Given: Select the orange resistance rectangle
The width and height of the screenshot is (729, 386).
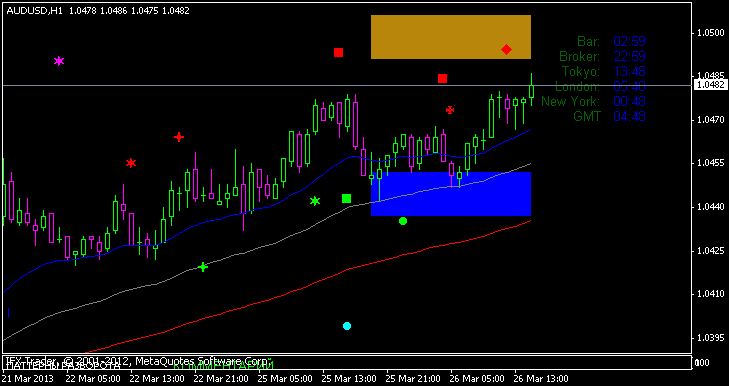Looking at the screenshot, I should pyautogui.click(x=451, y=37).
